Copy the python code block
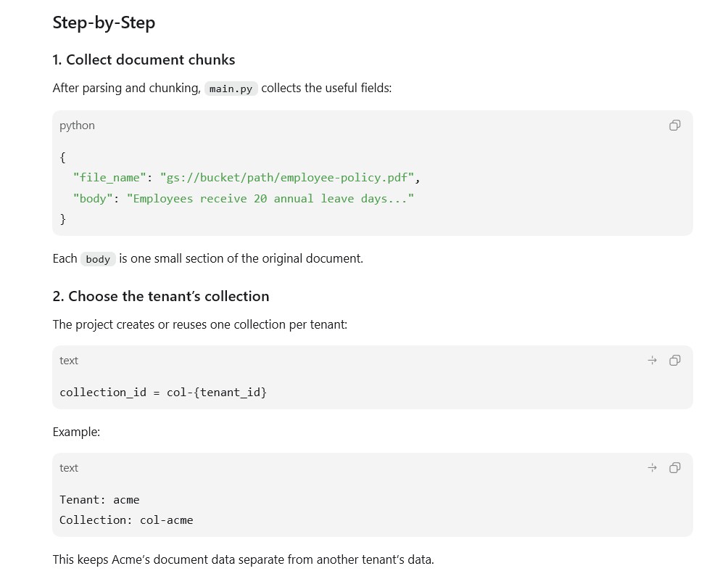 point(674,126)
